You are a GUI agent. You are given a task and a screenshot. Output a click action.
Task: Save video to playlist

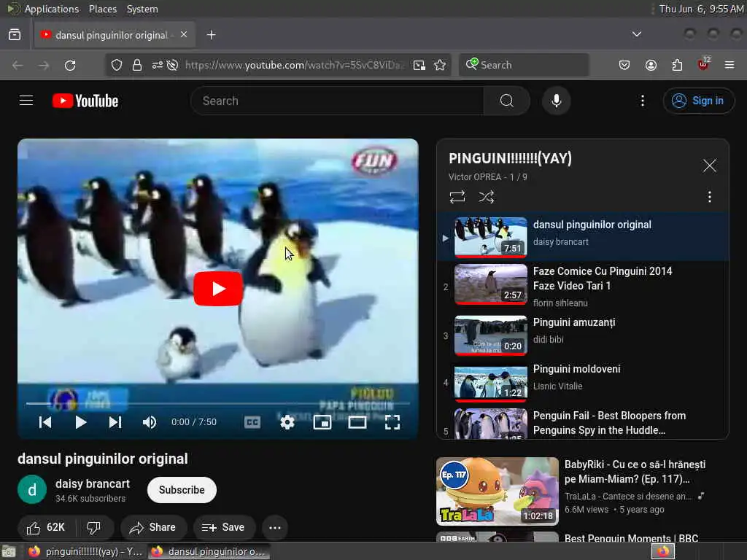223,528
